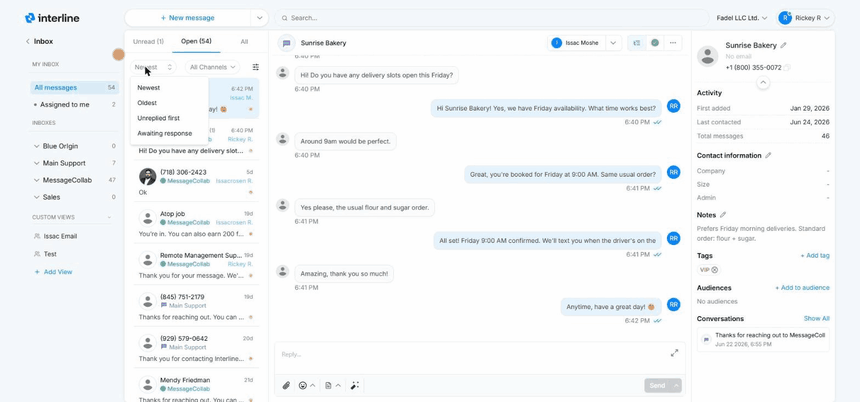Open the Fadel LLC Ltd. workspace dropdown
This screenshot has width=860, height=402.
[742, 18]
